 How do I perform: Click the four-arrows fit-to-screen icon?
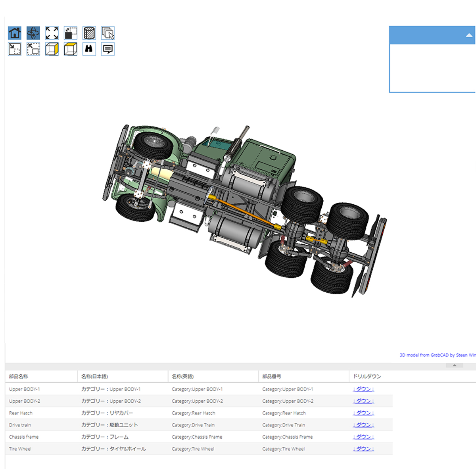click(52, 33)
